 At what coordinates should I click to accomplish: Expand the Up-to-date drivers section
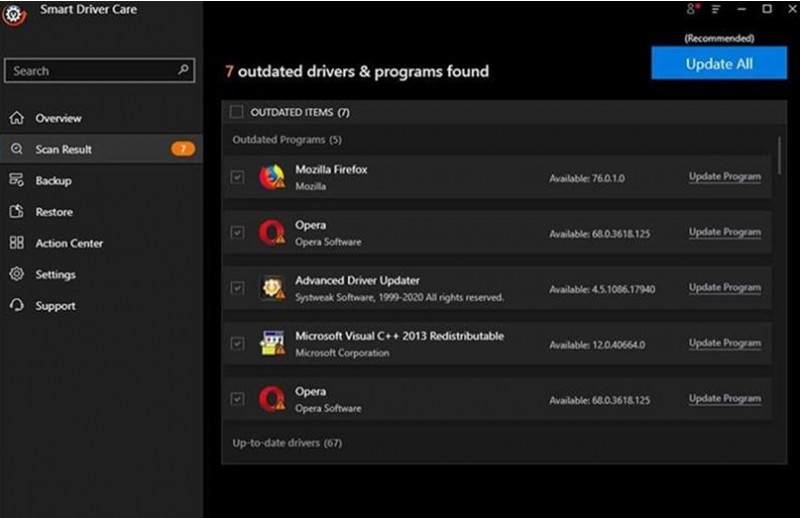click(287, 442)
